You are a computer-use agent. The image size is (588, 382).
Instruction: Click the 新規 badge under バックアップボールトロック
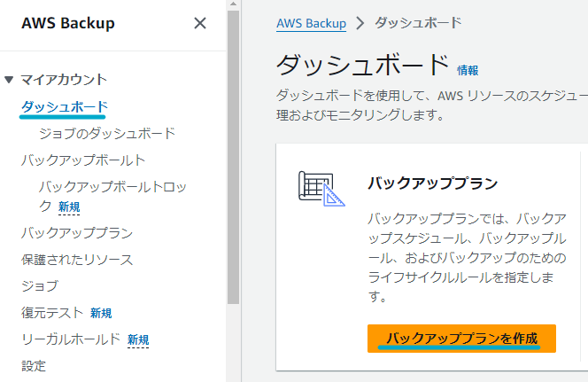69,207
